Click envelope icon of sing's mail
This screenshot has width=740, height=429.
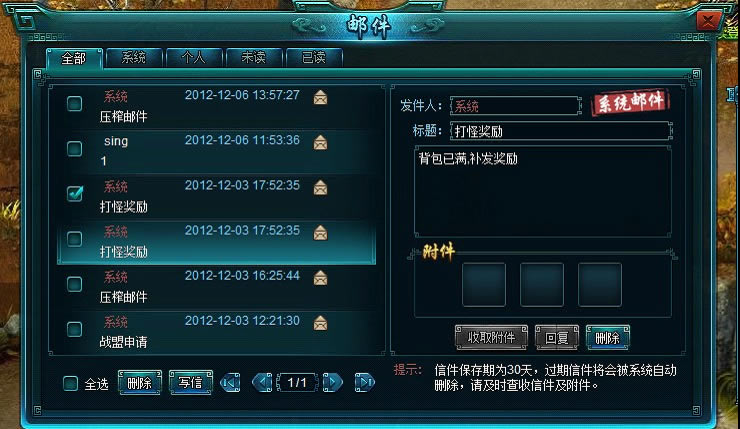pyautogui.click(x=320, y=142)
